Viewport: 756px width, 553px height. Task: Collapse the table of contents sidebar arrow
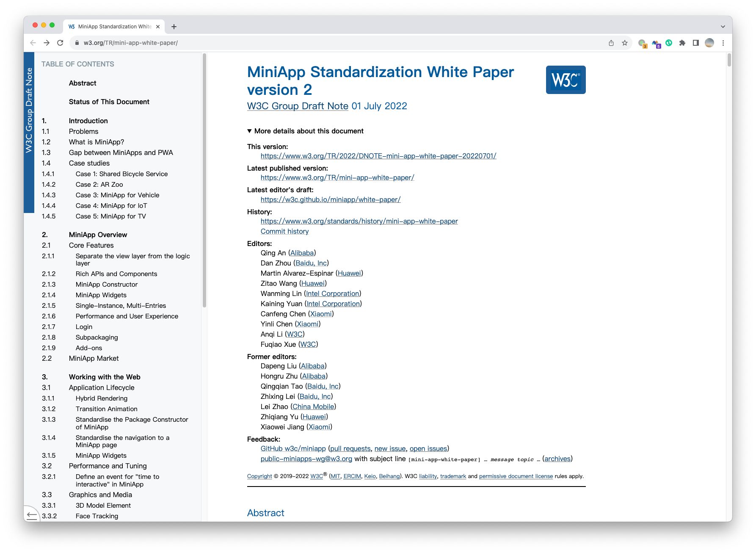click(x=32, y=515)
